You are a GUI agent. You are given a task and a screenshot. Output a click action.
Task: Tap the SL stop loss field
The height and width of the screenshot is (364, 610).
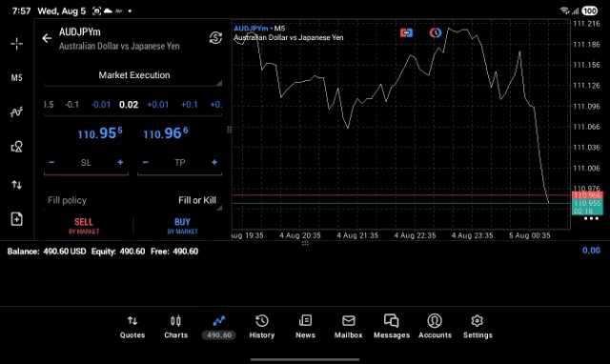pyautogui.click(x=86, y=163)
